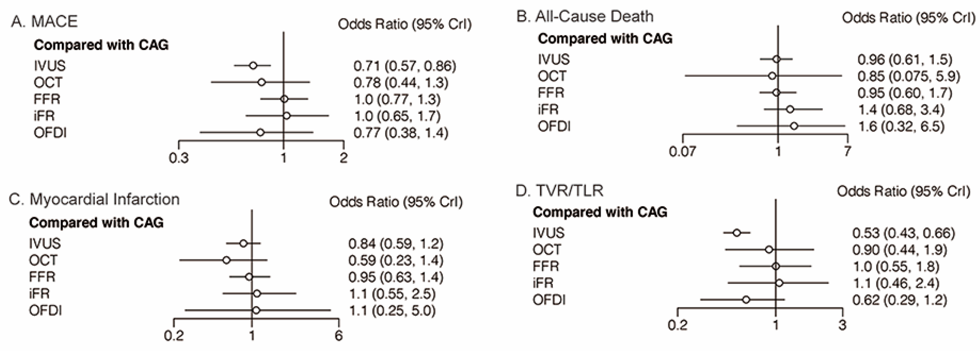Viewport: 980px width, 351px height.
Task: Click the iFR marker in All-Cause Death plot
Action: (x=790, y=109)
